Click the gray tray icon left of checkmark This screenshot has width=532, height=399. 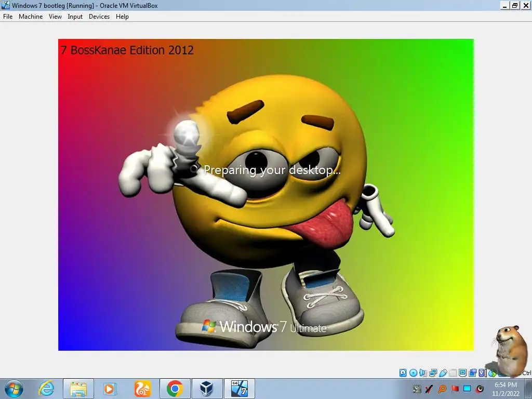417,389
